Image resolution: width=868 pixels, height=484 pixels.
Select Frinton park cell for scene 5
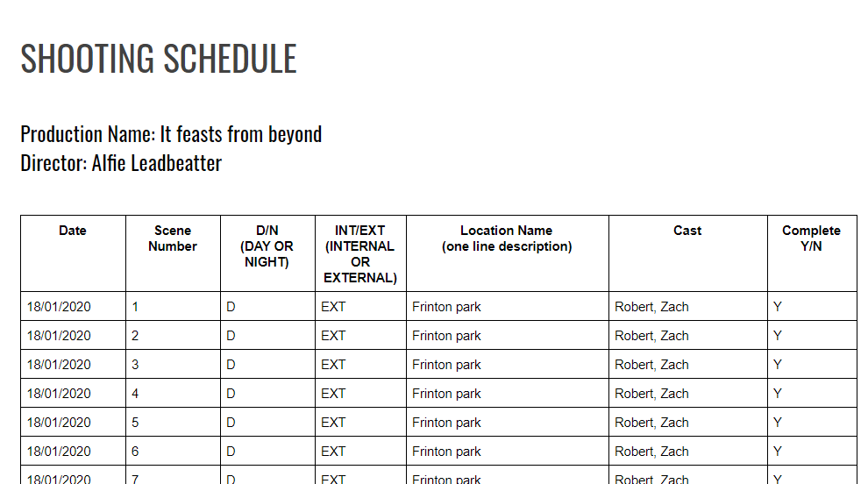tap(446, 423)
